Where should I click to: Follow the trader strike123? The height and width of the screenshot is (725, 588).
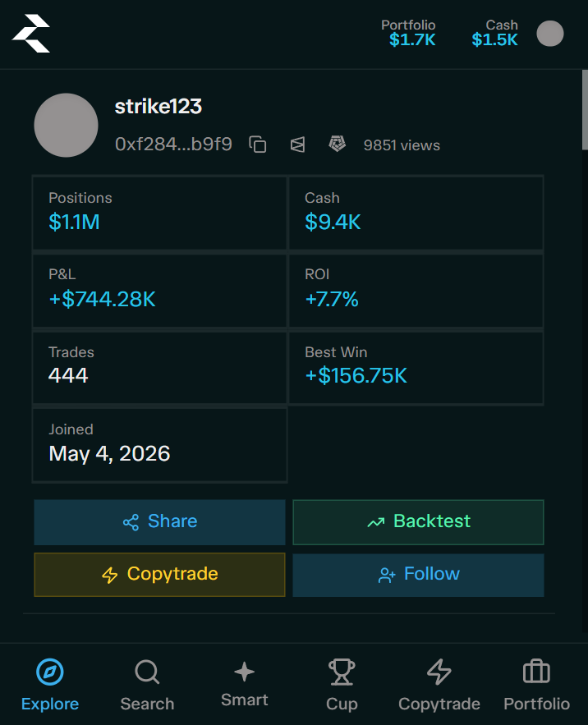[418, 574]
